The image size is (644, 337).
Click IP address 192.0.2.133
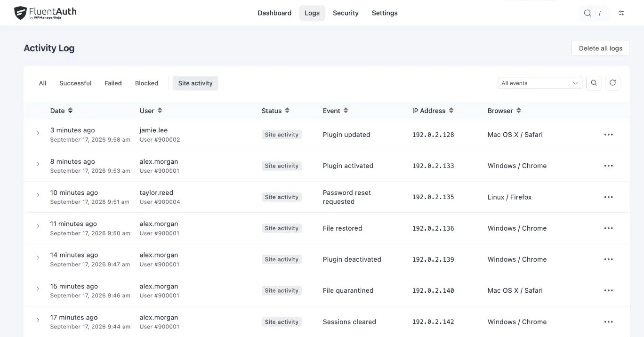[433, 166]
